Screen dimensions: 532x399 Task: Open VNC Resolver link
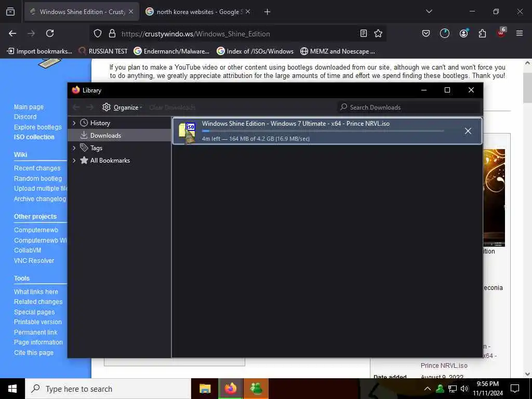(x=34, y=261)
